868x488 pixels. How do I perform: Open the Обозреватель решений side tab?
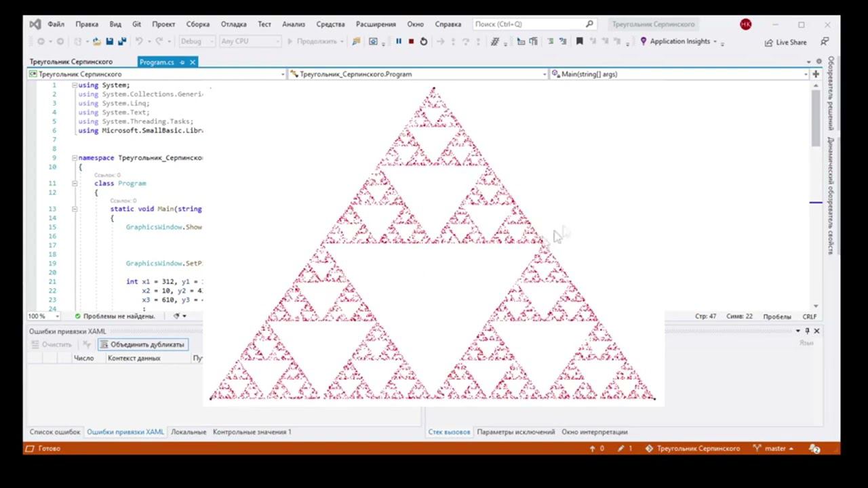[831, 94]
